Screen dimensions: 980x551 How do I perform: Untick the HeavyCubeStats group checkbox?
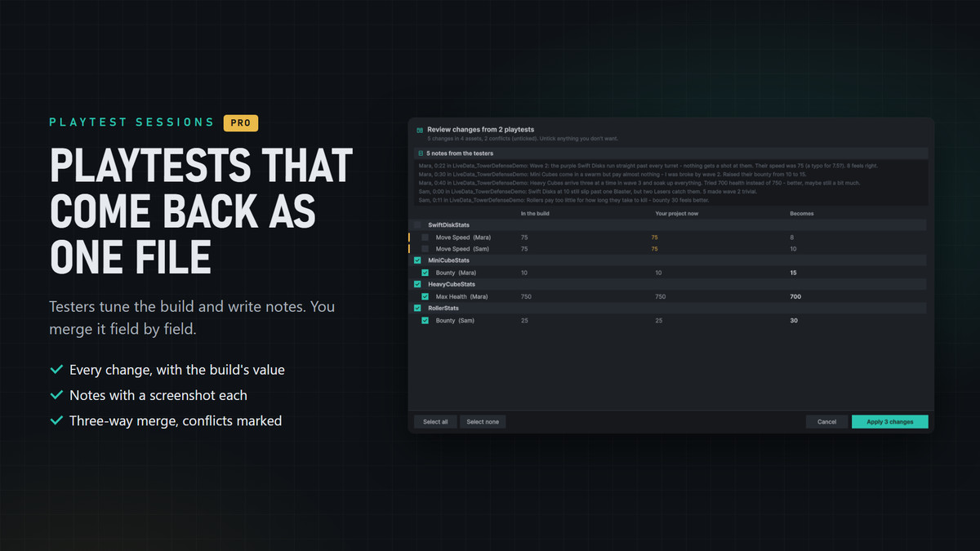click(x=417, y=284)
